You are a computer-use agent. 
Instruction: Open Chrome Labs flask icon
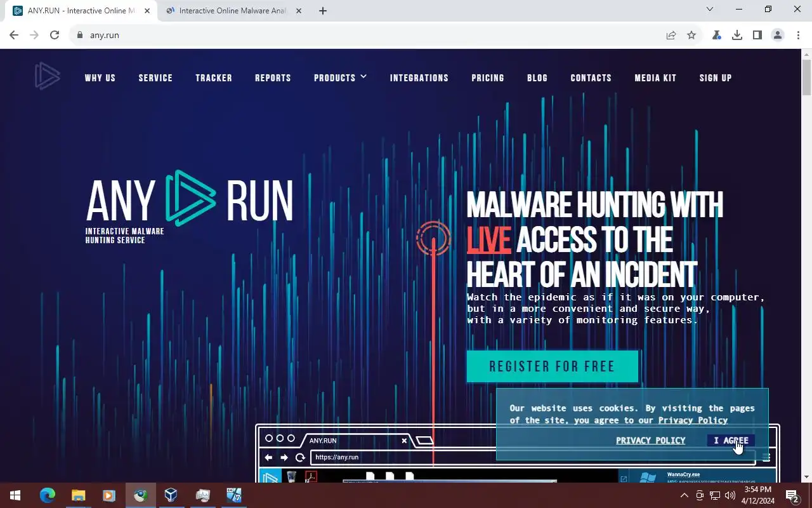717,35
